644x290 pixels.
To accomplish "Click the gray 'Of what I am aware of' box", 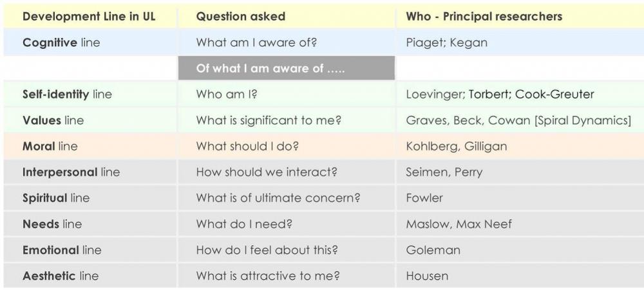I will [x=287, y=68].
